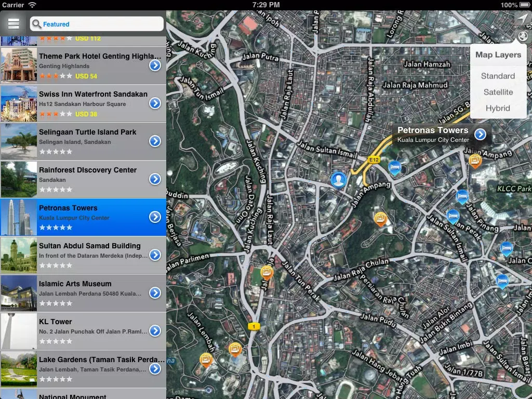Click Rainforest Discovery Center title
Viewport: 532px width, 399px height.
click(x=88, y=170)
